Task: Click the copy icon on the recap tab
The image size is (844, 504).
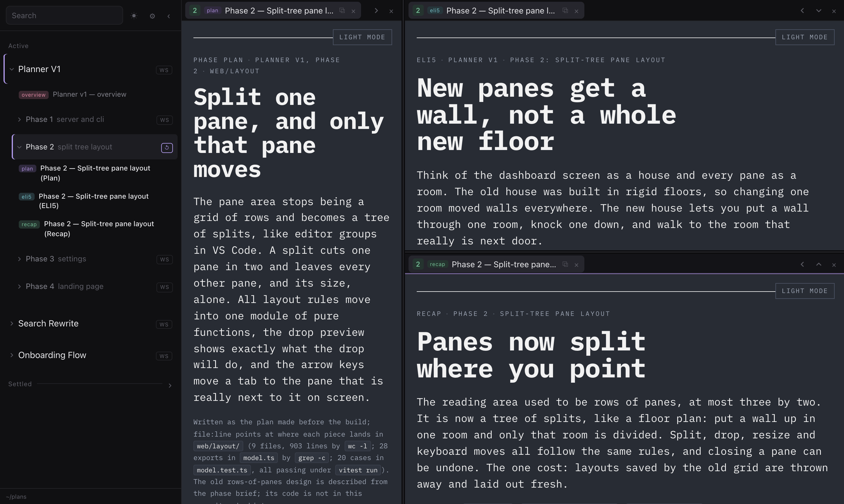Action: [x=565, y=264]
